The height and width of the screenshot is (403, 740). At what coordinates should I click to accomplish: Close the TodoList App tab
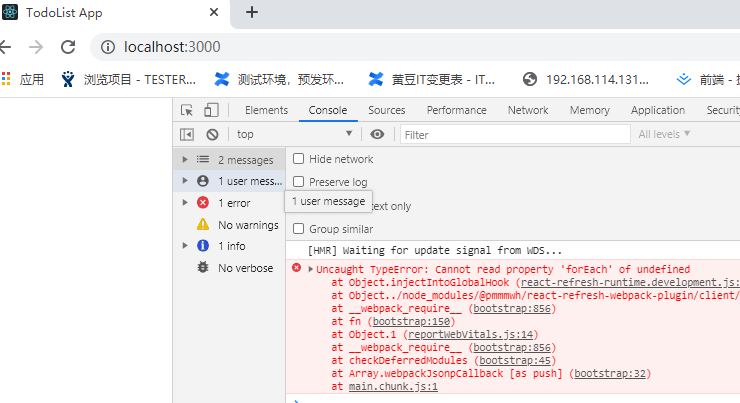point(214,12)
